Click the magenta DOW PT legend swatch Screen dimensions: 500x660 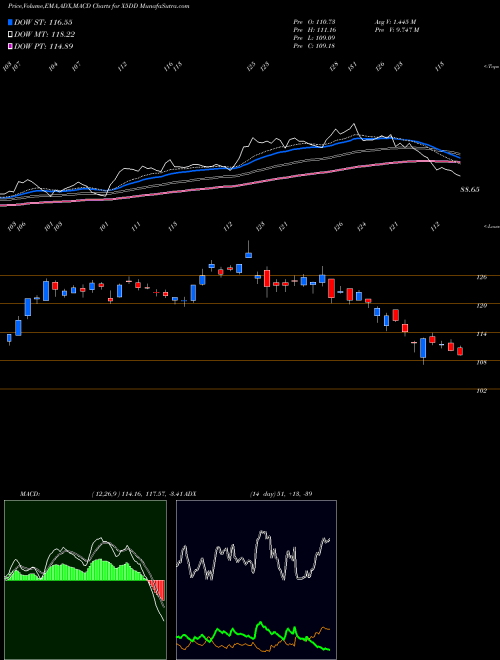click(11, 46)
